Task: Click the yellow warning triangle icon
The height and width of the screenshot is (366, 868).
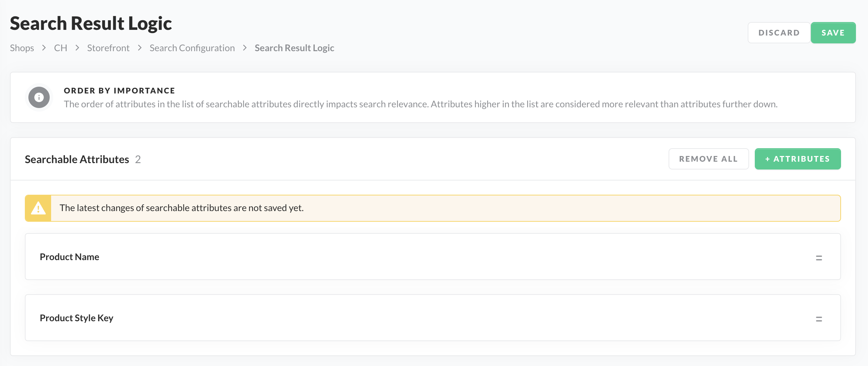Action: click(38, 208)
